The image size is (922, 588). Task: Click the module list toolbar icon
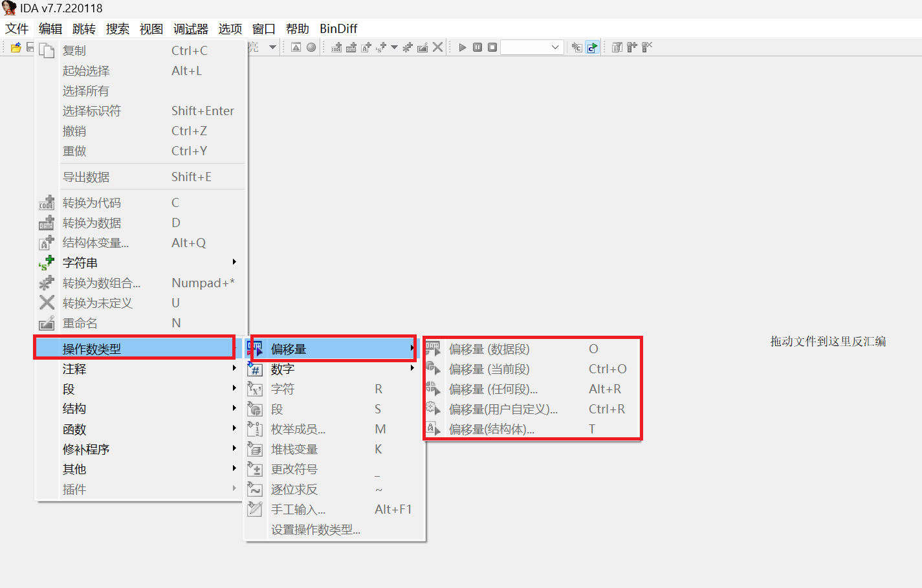(617, 47)
